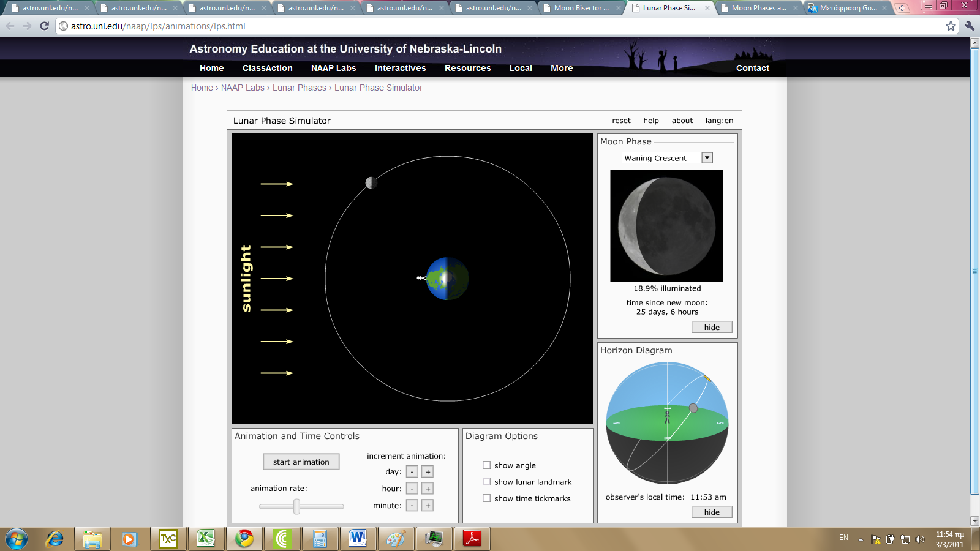The height and width of the screenshot is (551, 980).
Task: Bookmark page using the star icon
Action: (x=951, y=26)
